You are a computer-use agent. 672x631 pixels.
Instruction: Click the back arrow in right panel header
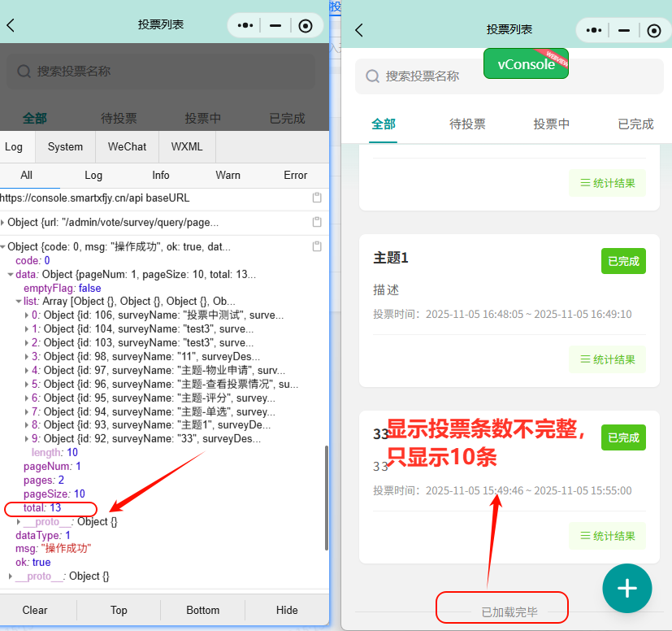359,30
